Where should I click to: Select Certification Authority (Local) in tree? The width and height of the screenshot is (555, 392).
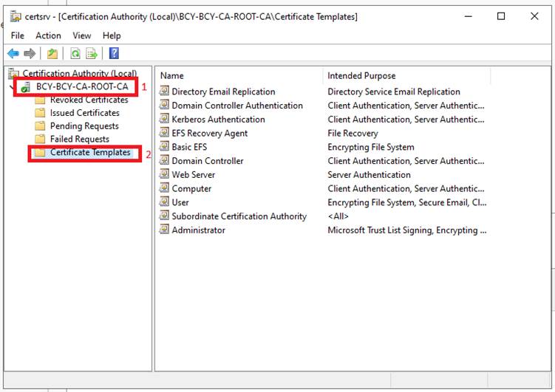80,73
